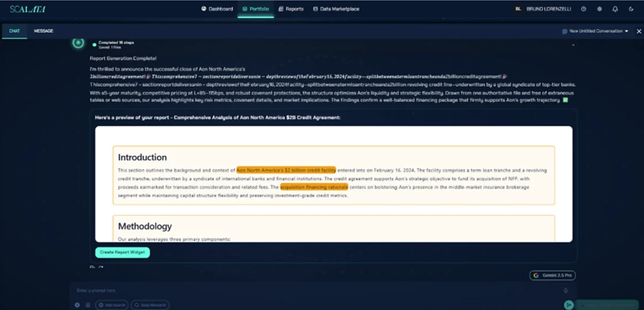Close the chat panel with X
The width and height of the screenshot is (644, 310).
(639, 31)
